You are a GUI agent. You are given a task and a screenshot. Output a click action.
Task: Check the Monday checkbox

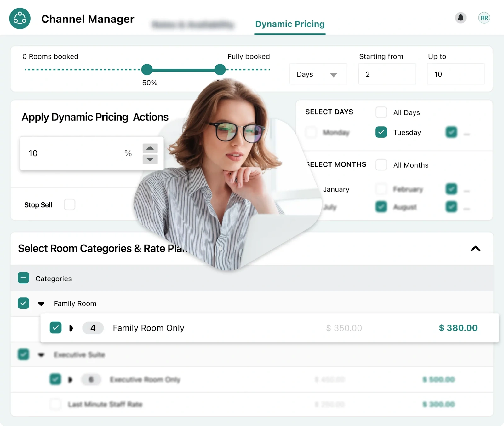311,132
